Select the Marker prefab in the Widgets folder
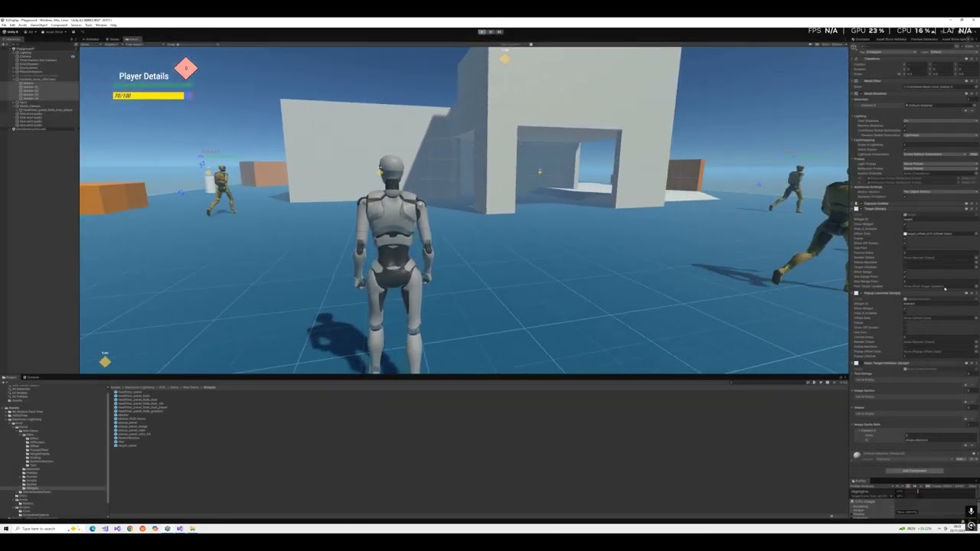980x551 pixels. click(121, 415)
